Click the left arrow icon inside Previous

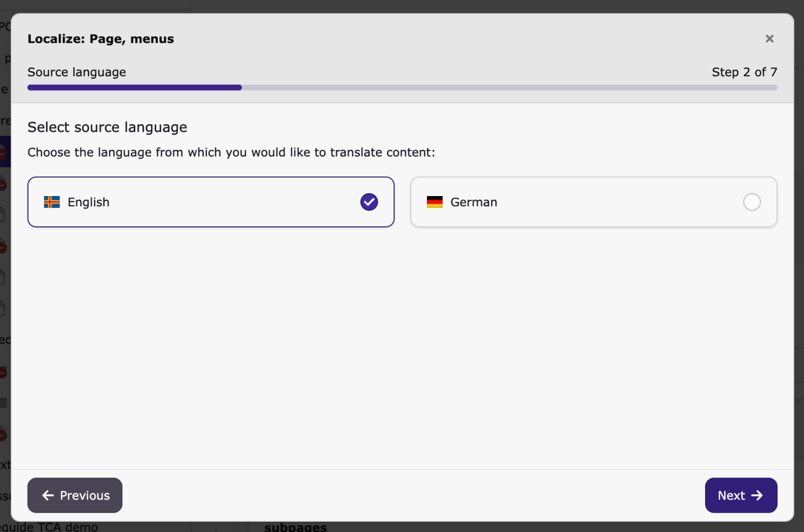pyautogui.click(x=48, y=495)
